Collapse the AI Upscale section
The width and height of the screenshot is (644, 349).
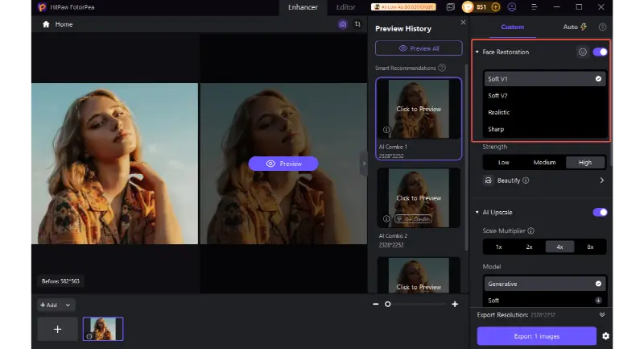[477, 212]
